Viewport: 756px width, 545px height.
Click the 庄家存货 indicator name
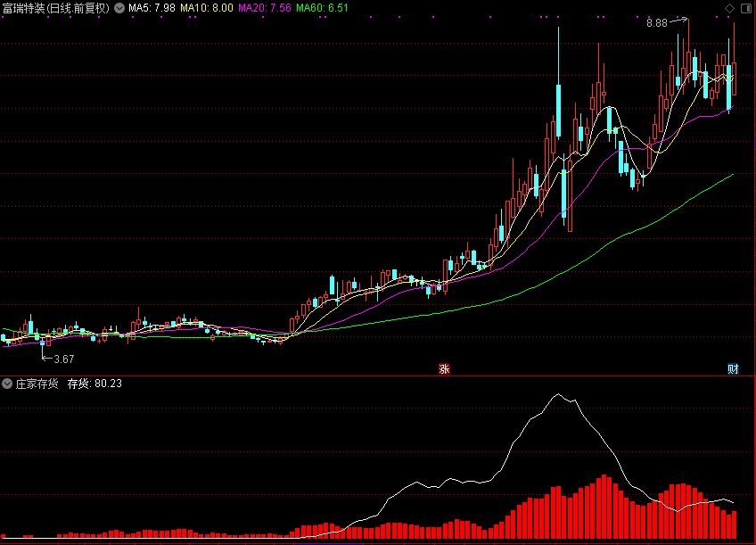(37, 384)
